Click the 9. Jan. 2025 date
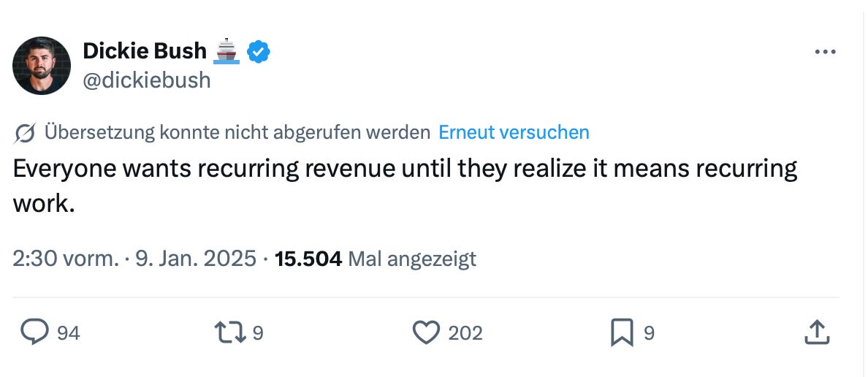This screenshot has width=868, height=377. point(196,259)
